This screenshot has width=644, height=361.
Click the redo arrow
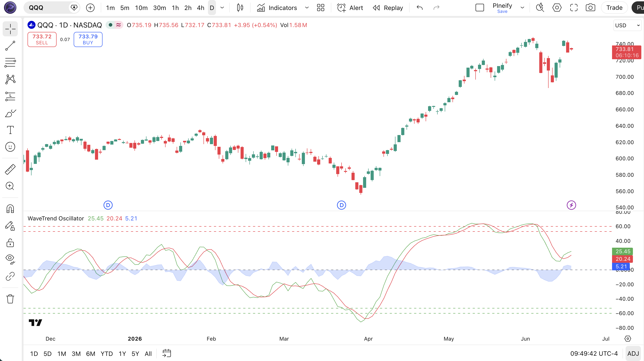tap(437, 8)
